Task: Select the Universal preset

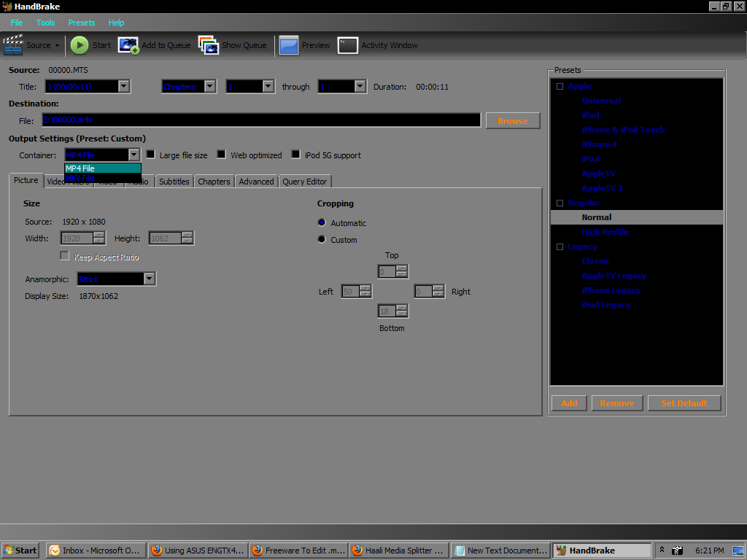Action: point(601,101)
